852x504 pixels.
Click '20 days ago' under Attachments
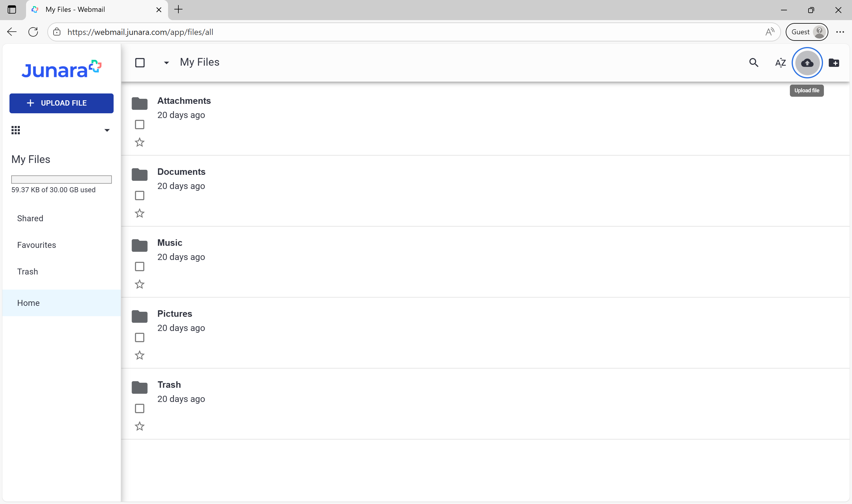[181, 115]
